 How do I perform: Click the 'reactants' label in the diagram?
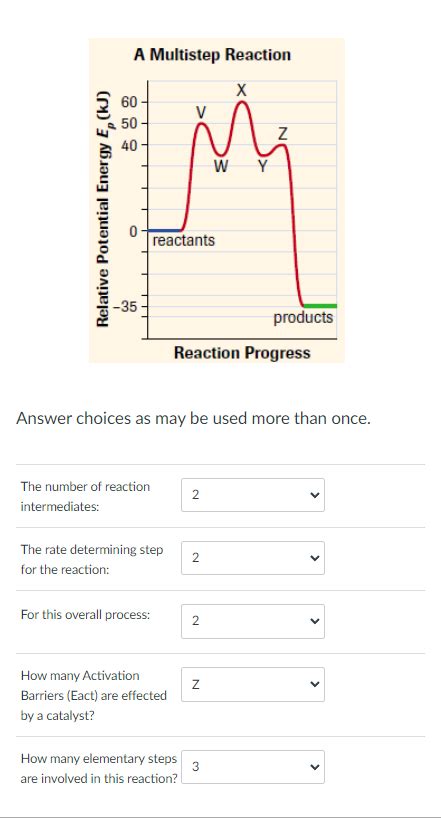tap(184, 241)
